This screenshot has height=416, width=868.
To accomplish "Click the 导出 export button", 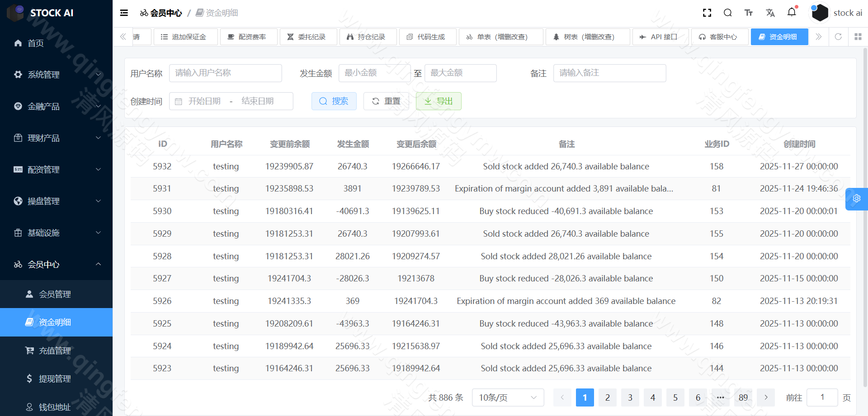I will coord(439,101).
